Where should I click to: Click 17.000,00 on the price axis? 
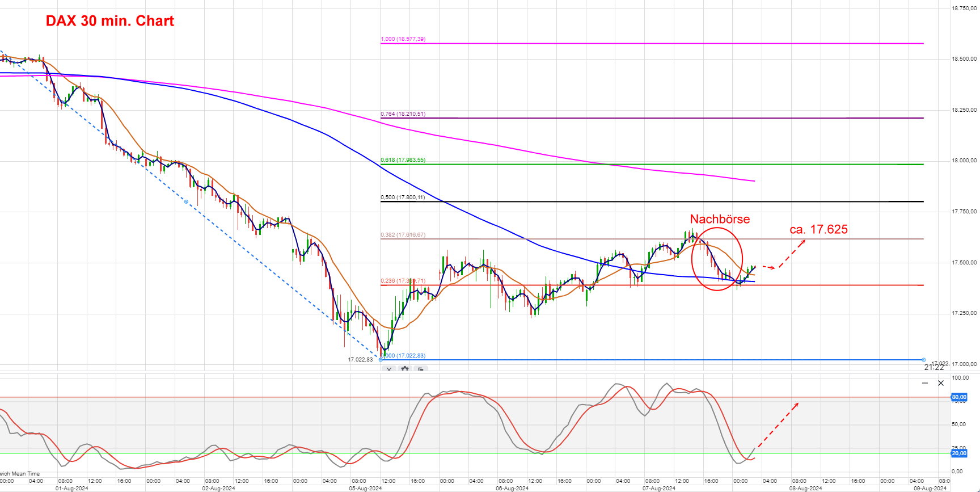[x=964, y=364]
